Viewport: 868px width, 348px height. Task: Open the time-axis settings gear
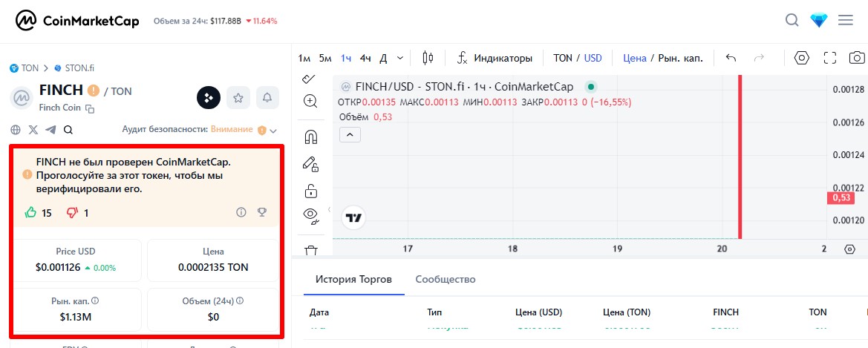tap(849, 249)
